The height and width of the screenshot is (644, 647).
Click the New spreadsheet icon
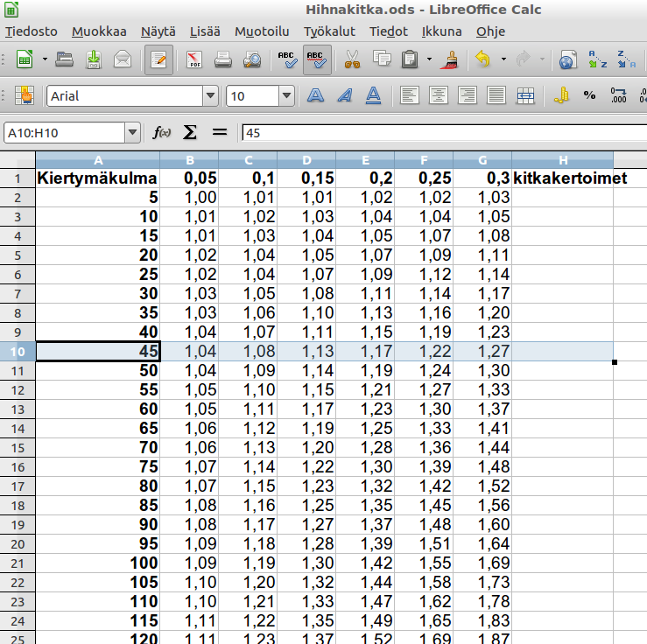tap(25, 59)
